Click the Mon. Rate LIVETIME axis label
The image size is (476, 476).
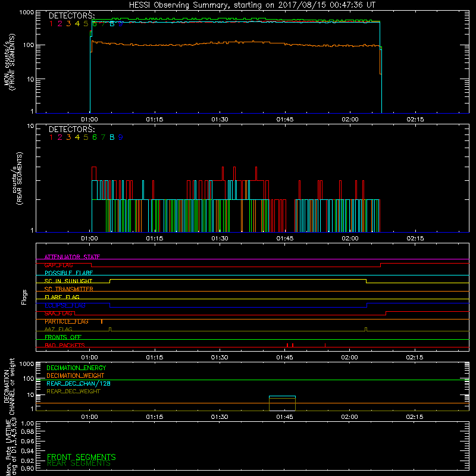click(x=11, y=447)
